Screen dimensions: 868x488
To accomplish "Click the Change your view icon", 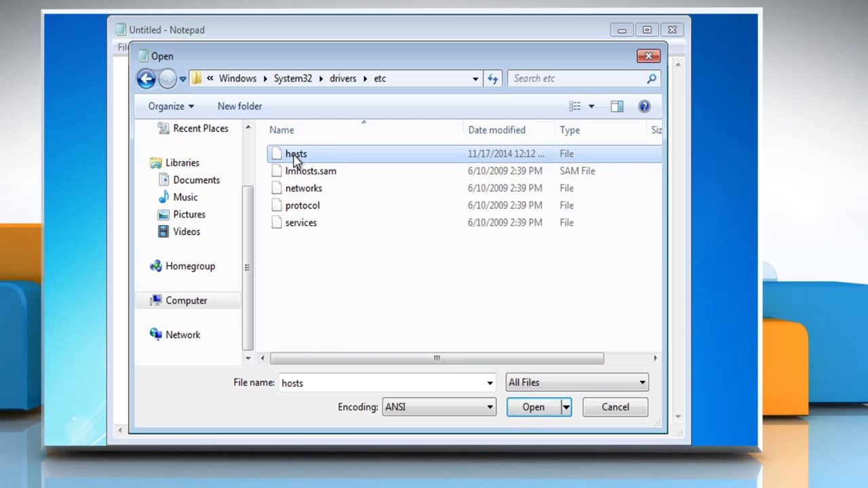I will click(x=575, y=106).
